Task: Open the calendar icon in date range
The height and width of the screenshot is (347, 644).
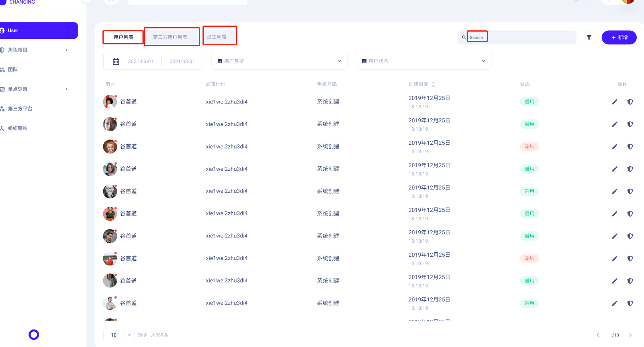Action: point(116,61)
